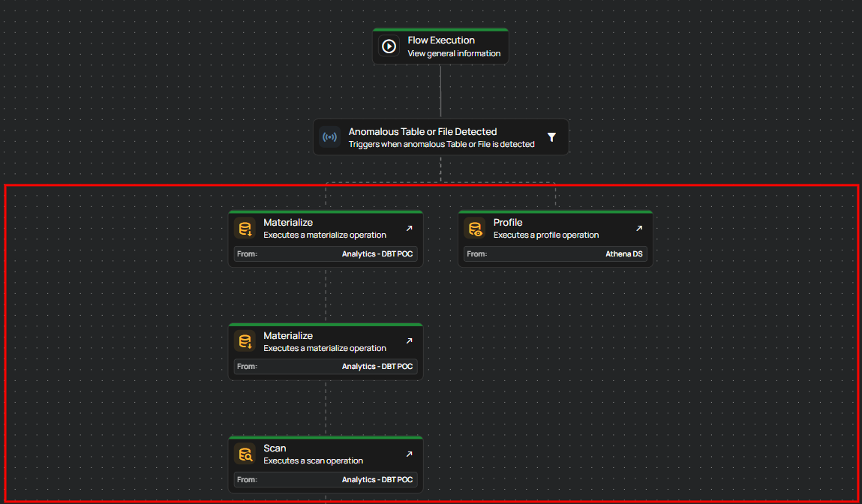
Task: Click the 'View general information' text
Action: (454, 53)
